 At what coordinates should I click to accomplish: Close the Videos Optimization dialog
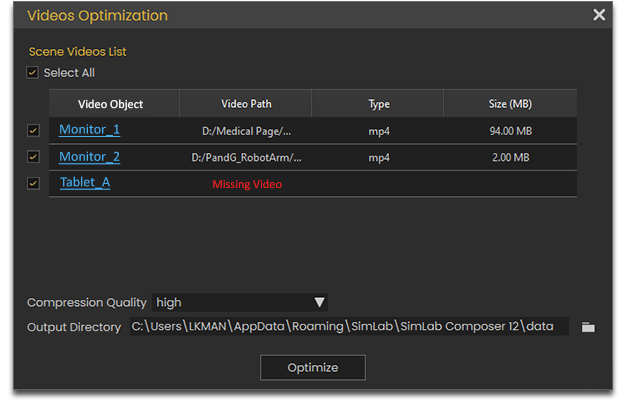tap(599, 15)
